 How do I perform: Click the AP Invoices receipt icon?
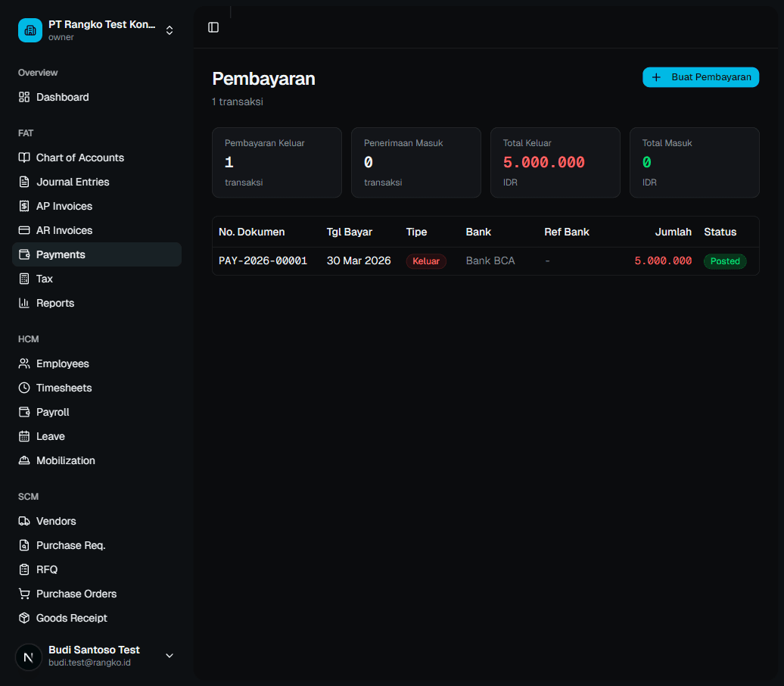click(x=24, y=206)
